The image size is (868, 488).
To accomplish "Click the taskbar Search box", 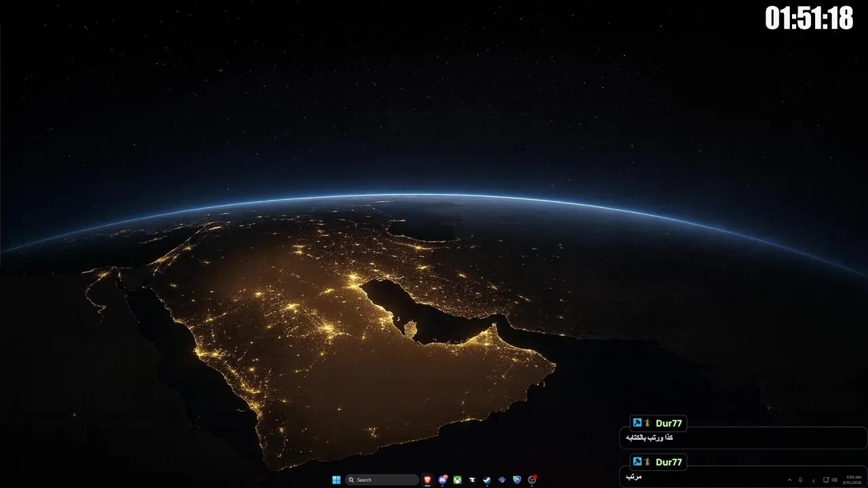I will (x=382, y=480).
